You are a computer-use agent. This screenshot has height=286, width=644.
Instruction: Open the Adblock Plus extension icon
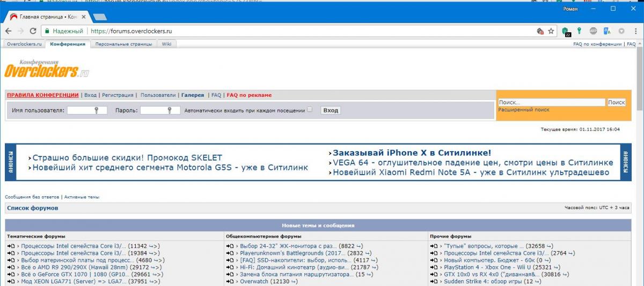[x=594, y=31]
